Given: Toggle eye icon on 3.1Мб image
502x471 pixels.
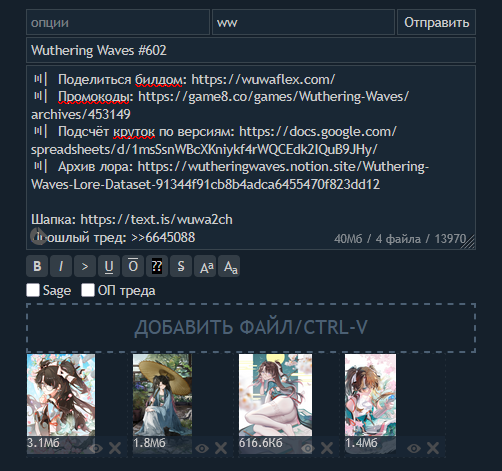Looking at the screenshot, I should pos(96,448).
